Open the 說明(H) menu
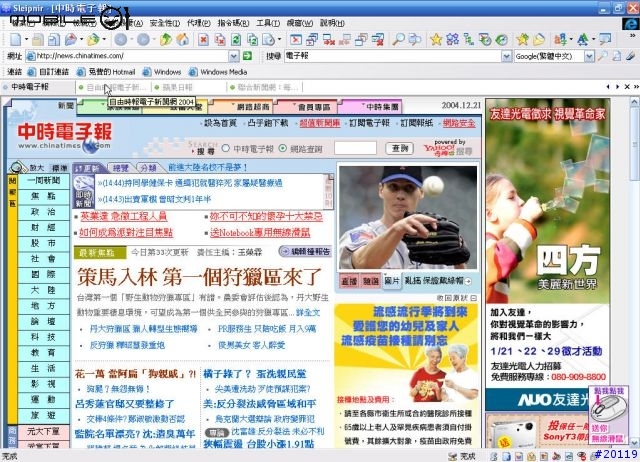640x462 pixels. [332, 23]
